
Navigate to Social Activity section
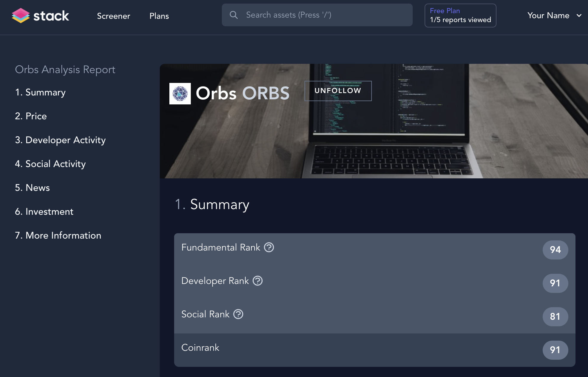click(x=50, y=164)
